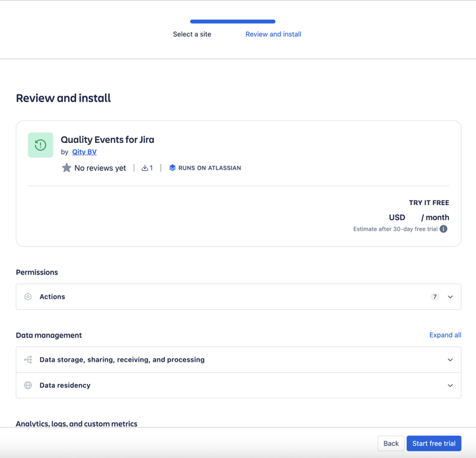Click the 'Data storage, sharing, receiving, and processing' label

tap(122, 360)
